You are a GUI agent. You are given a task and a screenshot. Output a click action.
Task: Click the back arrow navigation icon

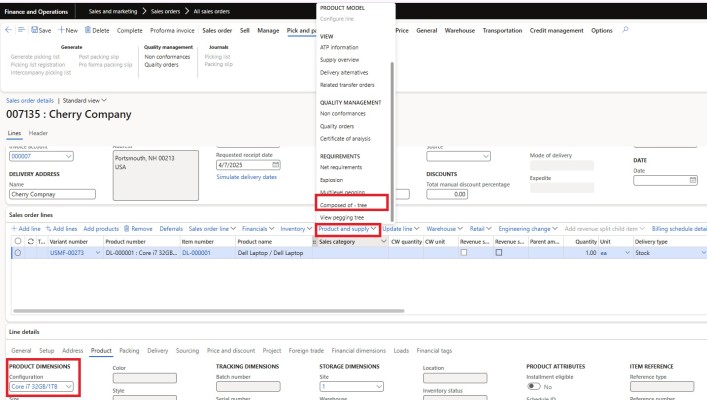pyautogui.click(x=9, y=30)
